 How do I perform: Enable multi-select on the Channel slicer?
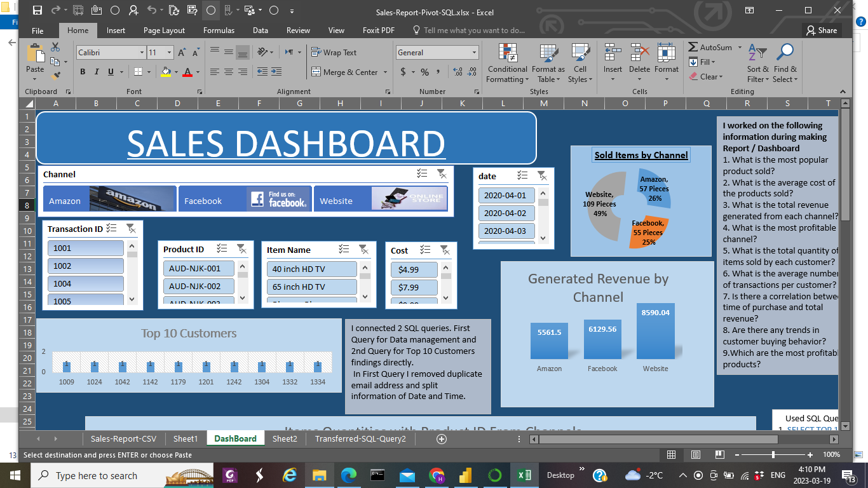[x=420, y=173]
